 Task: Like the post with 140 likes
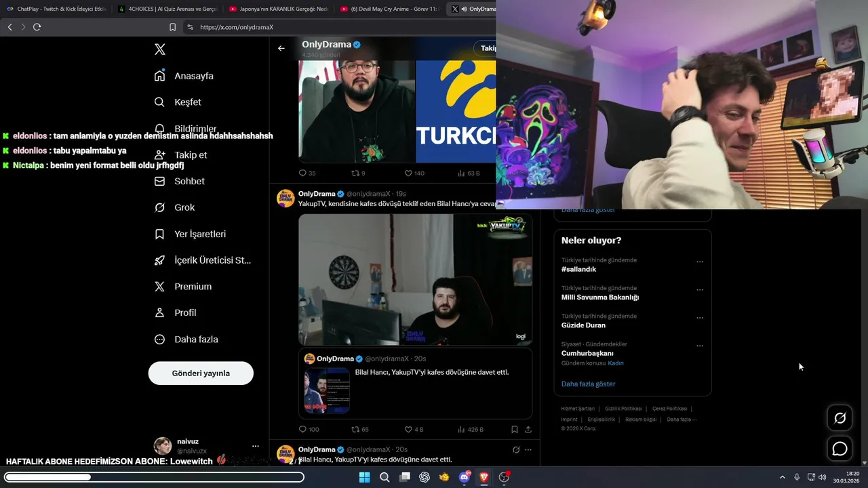point(414,173)
